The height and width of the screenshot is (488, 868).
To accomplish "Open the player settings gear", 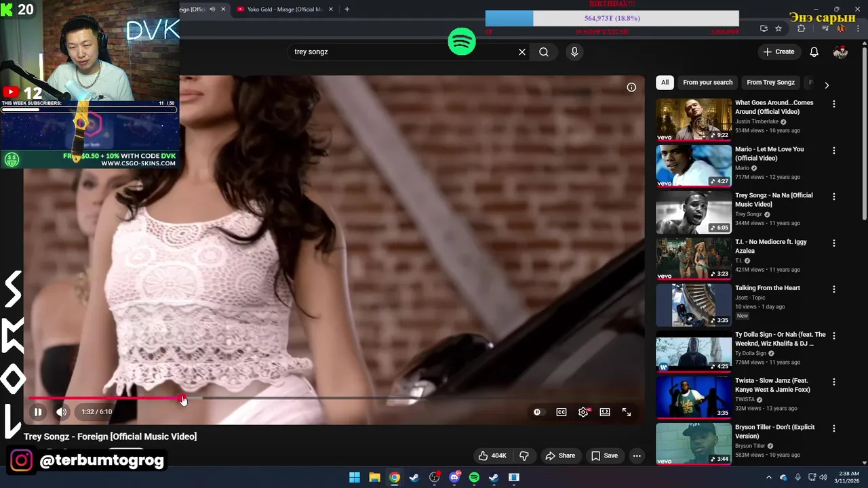I will coord(583,411).
